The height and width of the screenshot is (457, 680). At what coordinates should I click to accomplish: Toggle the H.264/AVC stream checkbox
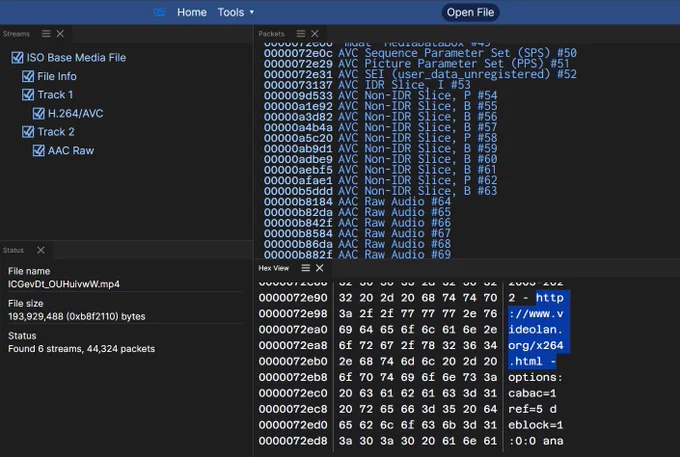(39, 114)
